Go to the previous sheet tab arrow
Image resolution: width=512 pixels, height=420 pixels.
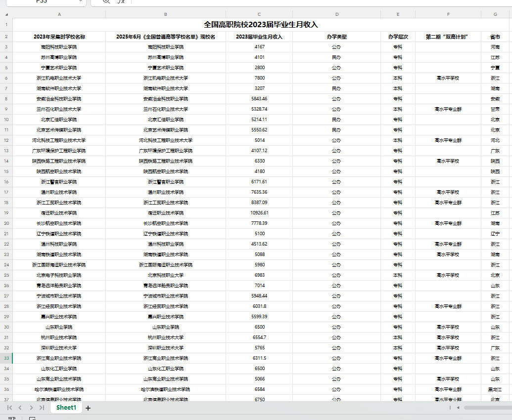[x=20, y=408]
